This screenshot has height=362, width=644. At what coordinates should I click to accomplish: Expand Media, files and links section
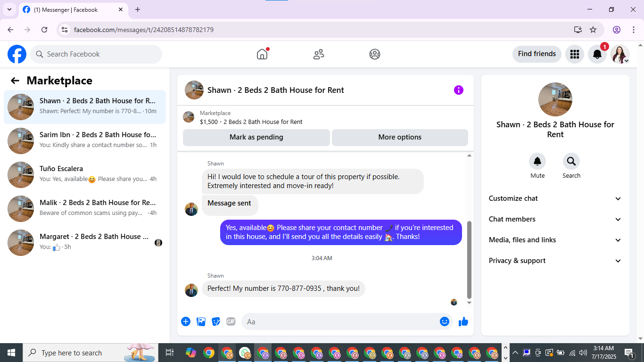coord(555,240)
